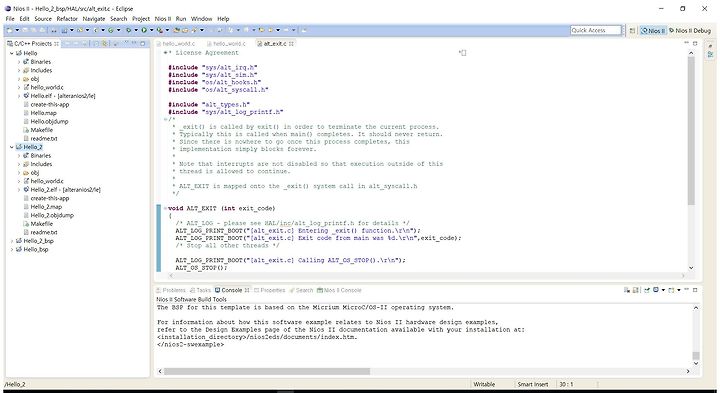The width and height of the screenshot is (720, 393).
Task: Select Hello_2.map file
Action: point(46,207)
